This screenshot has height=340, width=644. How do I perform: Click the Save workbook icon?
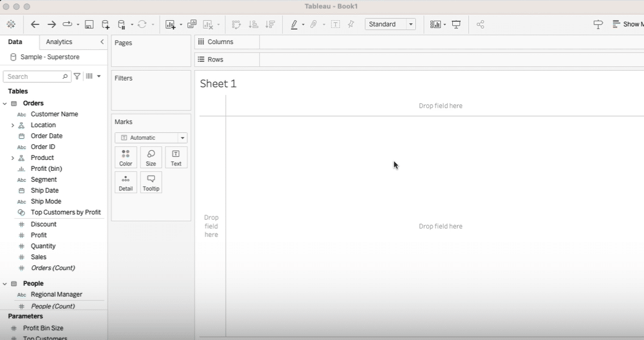(89, 24)
